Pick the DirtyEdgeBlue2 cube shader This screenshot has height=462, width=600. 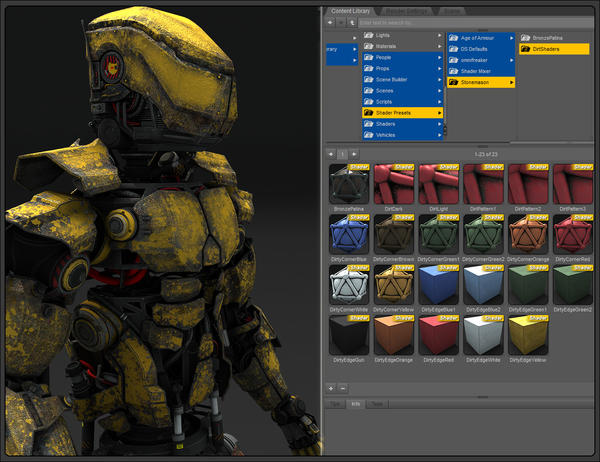point(483,285)
